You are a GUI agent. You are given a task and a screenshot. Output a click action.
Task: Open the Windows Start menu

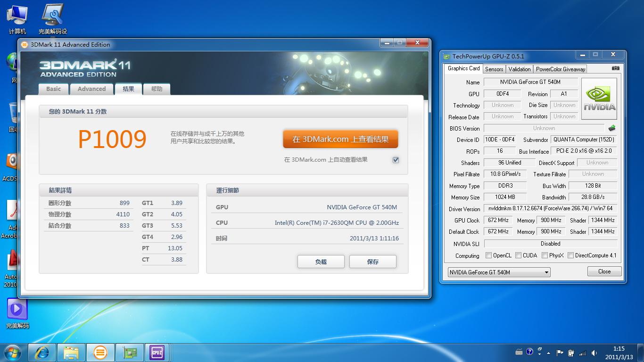12,353
